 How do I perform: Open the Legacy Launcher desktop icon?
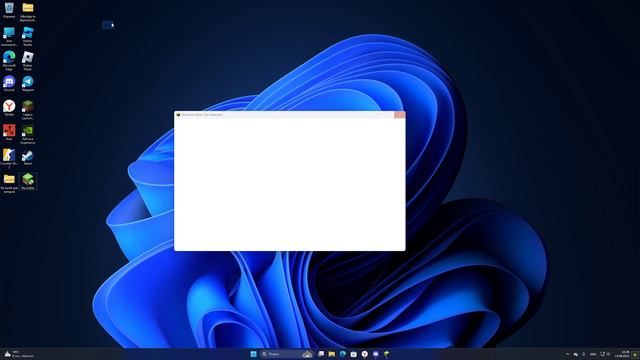coord(28,109)
